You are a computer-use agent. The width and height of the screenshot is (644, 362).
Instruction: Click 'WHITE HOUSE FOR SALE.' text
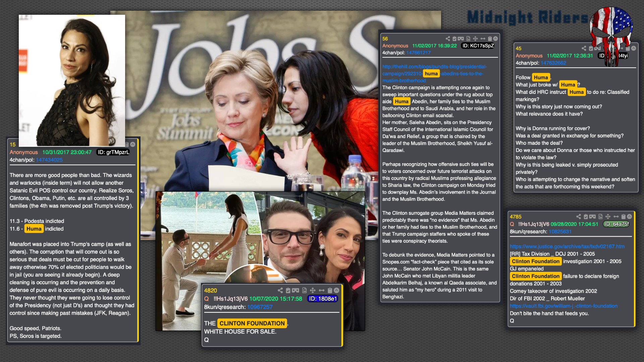tap(240, 331)
